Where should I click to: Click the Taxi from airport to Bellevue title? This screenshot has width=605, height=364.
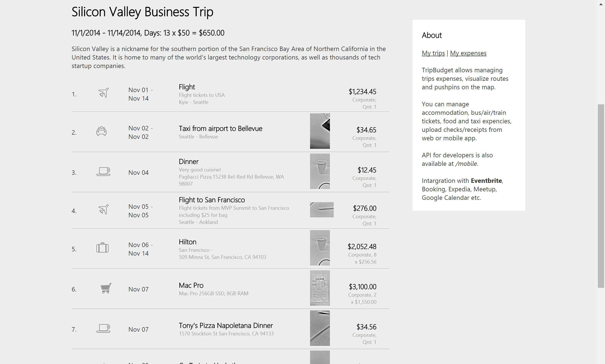pyautogui.click(x=220, y=128)
